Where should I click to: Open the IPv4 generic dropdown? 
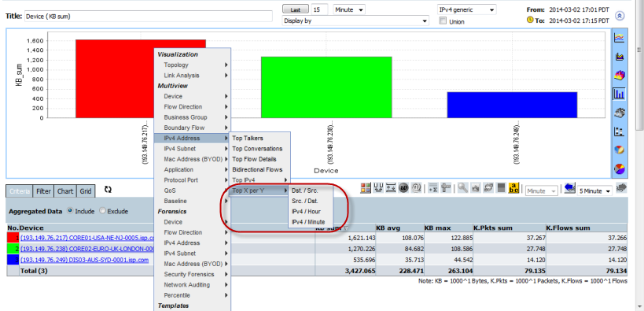466,9
